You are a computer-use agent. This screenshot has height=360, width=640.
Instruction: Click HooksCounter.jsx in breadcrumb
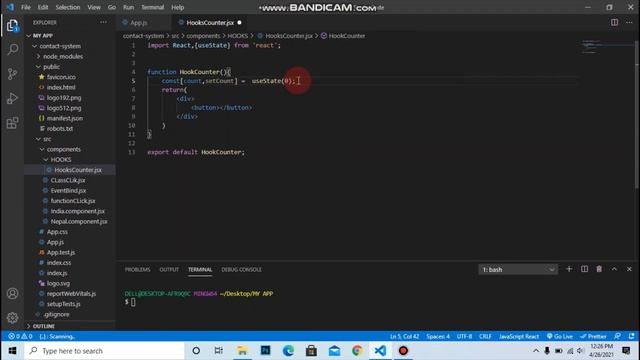289,36
